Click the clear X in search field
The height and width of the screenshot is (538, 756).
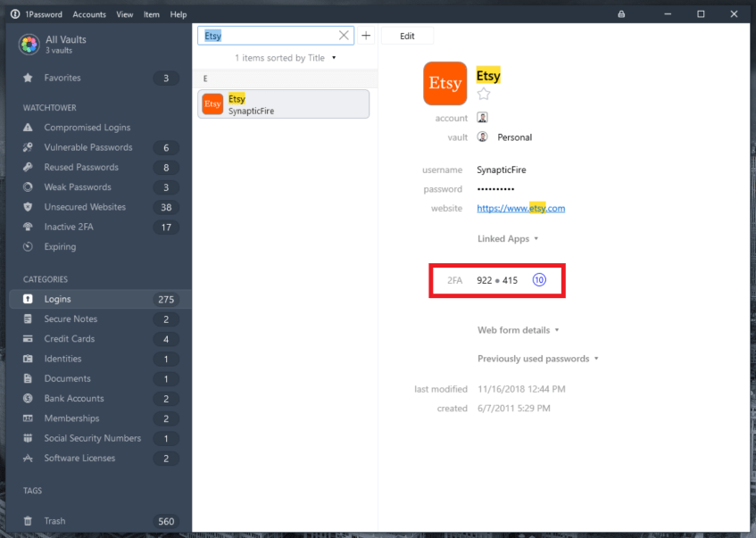344,36
